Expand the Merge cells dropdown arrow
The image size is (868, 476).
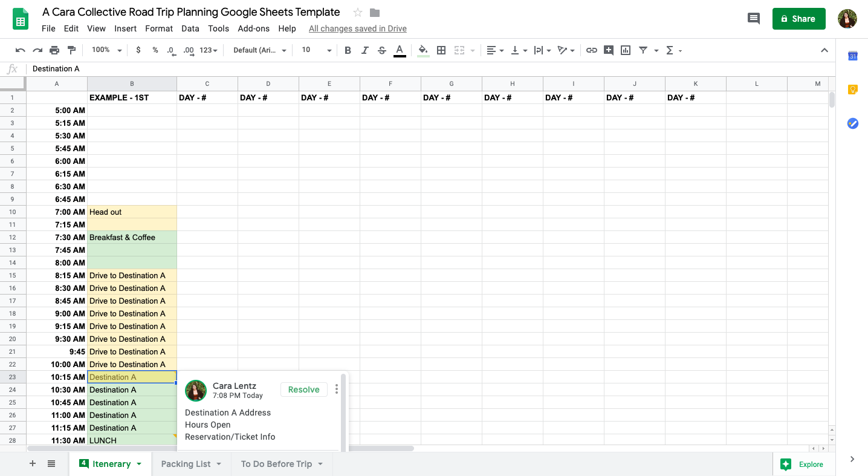tap(472, 51)
